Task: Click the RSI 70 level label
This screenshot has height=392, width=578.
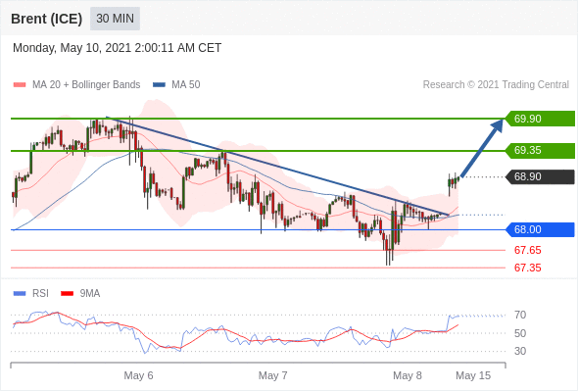Action: [x=520, y=315]
